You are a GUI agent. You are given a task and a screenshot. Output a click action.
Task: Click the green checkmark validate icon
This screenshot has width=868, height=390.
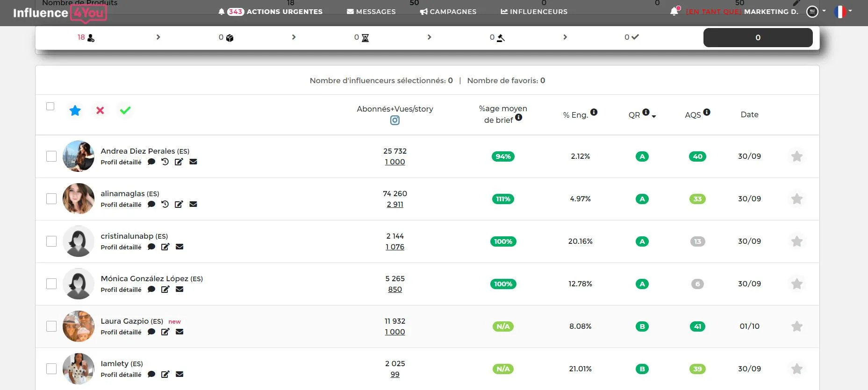[125, 111]
